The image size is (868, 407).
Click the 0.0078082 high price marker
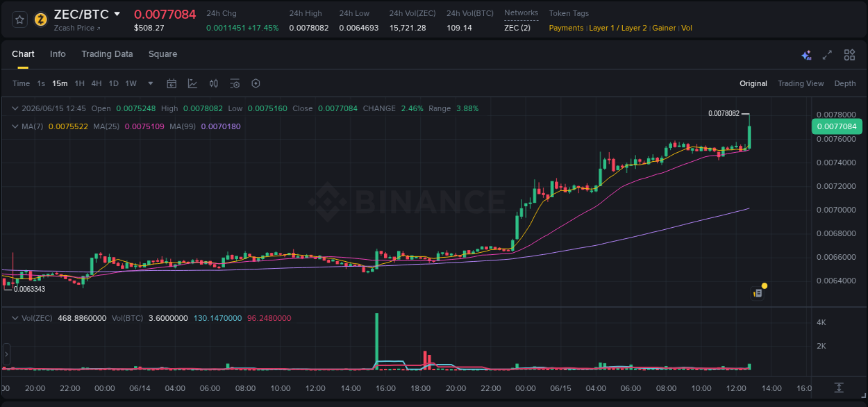pos(724,113)
